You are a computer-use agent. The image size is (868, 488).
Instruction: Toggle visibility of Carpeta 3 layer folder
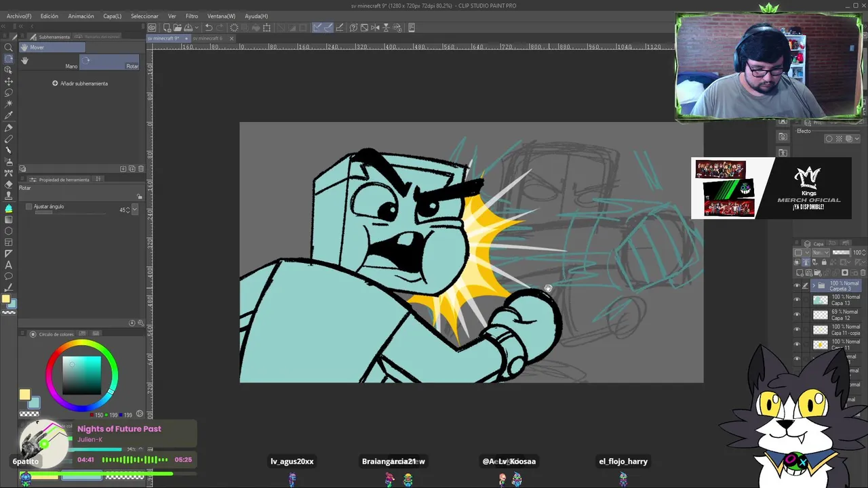pos(797,285)
